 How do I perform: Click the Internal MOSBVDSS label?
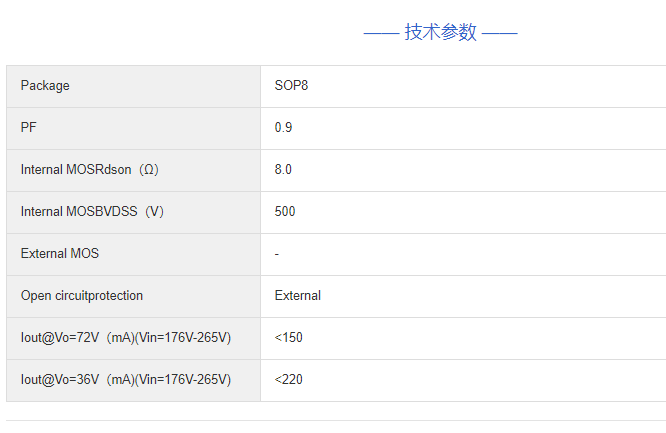80,212
